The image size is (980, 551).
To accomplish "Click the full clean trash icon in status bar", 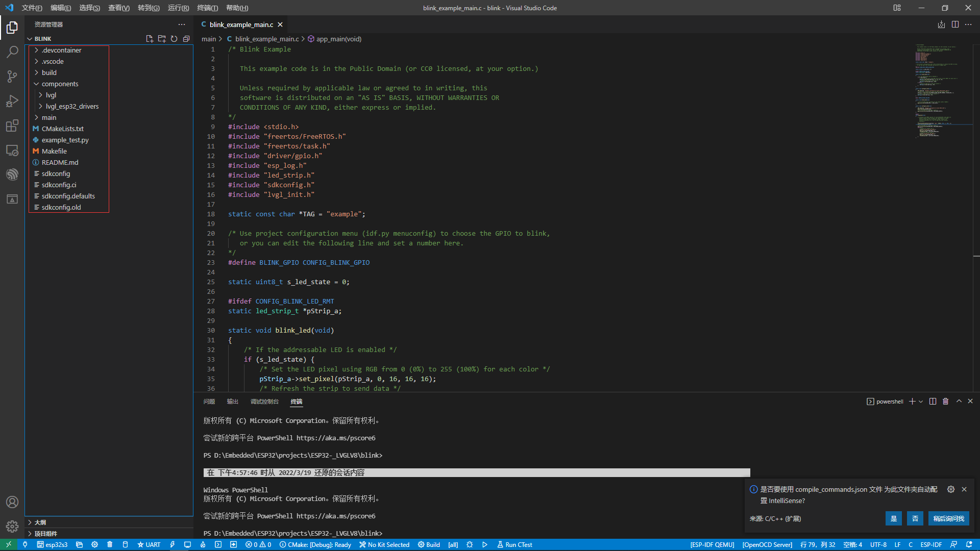I will click(x=110, y=544).
